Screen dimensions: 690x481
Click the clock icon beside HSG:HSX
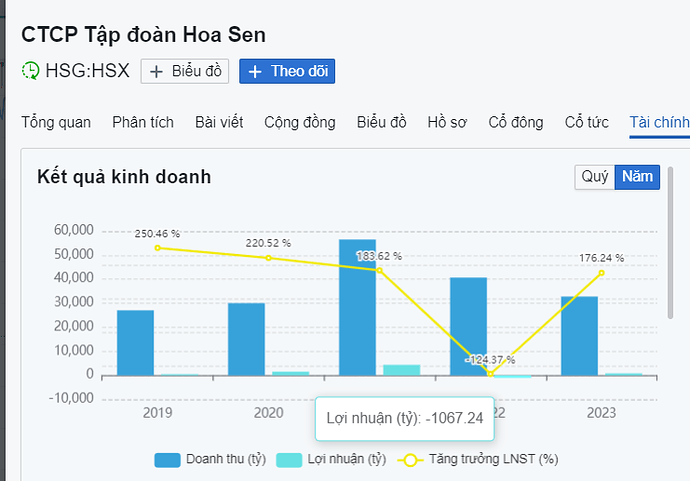pyautogui.click(x=31, y=71)
